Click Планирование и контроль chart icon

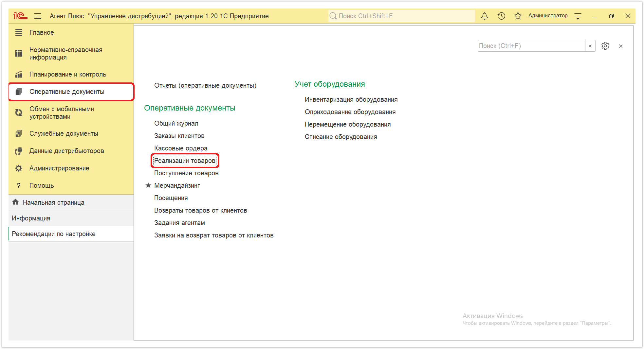pos(19,74)
